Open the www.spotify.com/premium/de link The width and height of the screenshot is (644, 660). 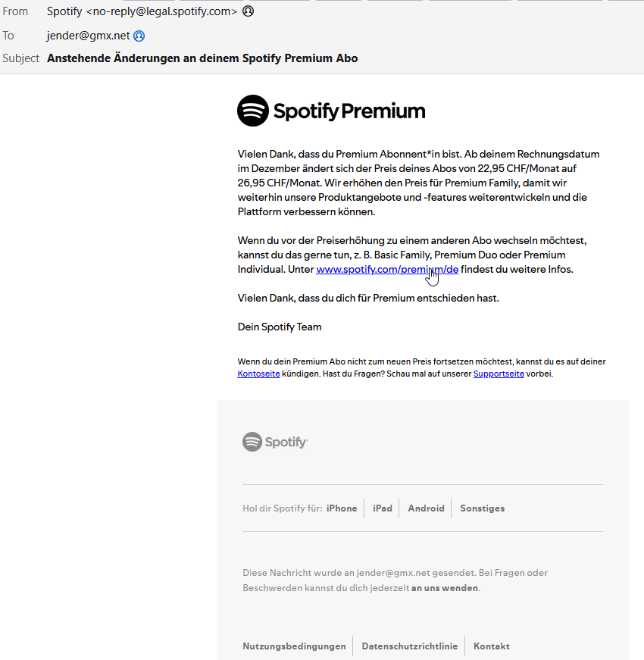pyautogui.click(x=386, y=269)
